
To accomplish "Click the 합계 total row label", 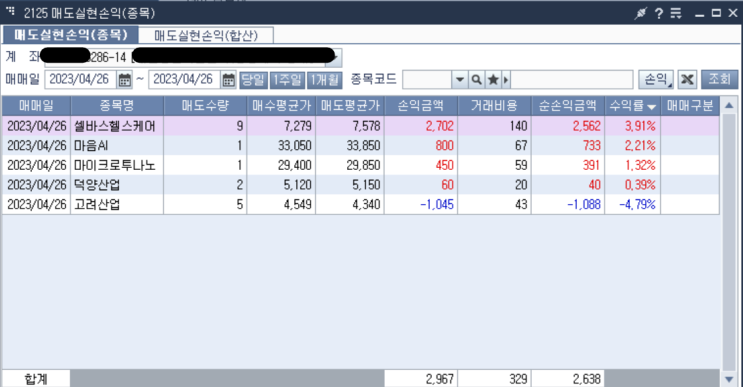I will pyautogui.click(x=36, y=379).
